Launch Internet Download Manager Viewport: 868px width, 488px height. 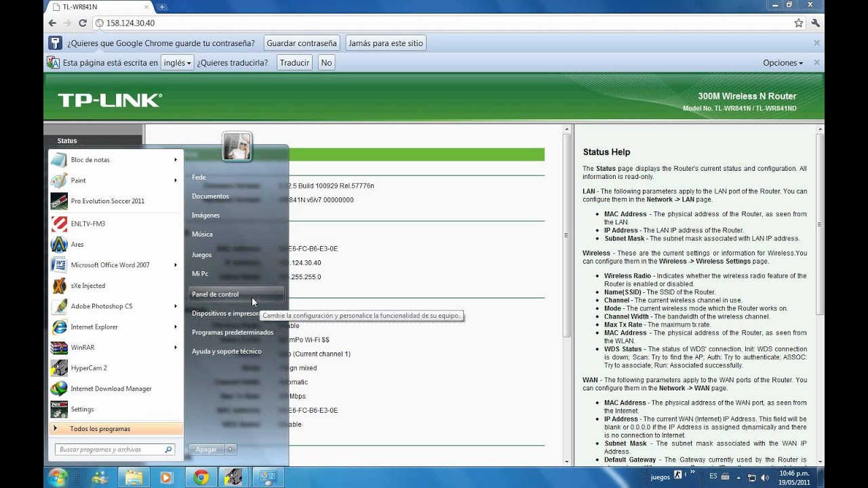115,389
